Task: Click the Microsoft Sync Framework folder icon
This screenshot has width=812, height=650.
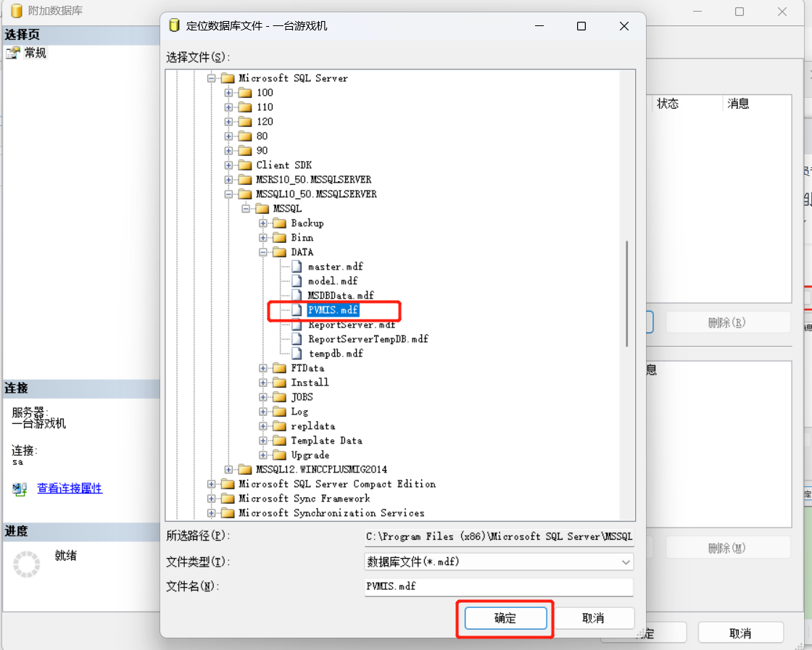Action: click(x=227, y=499)
